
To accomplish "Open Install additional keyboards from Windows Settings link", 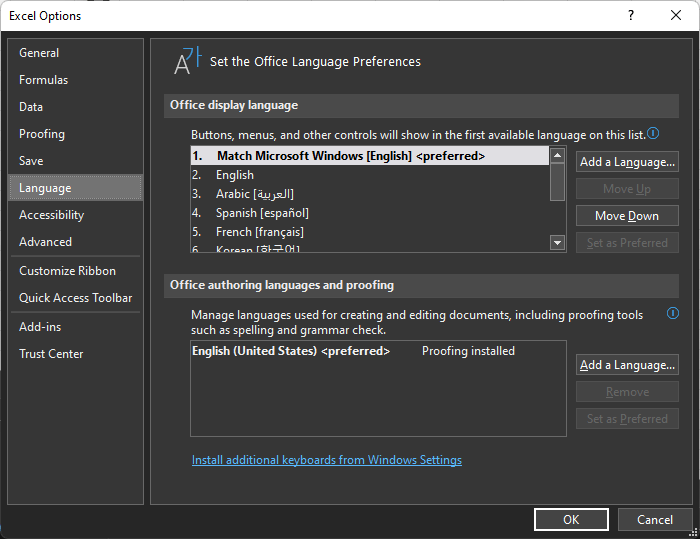I will click(327, 460).
